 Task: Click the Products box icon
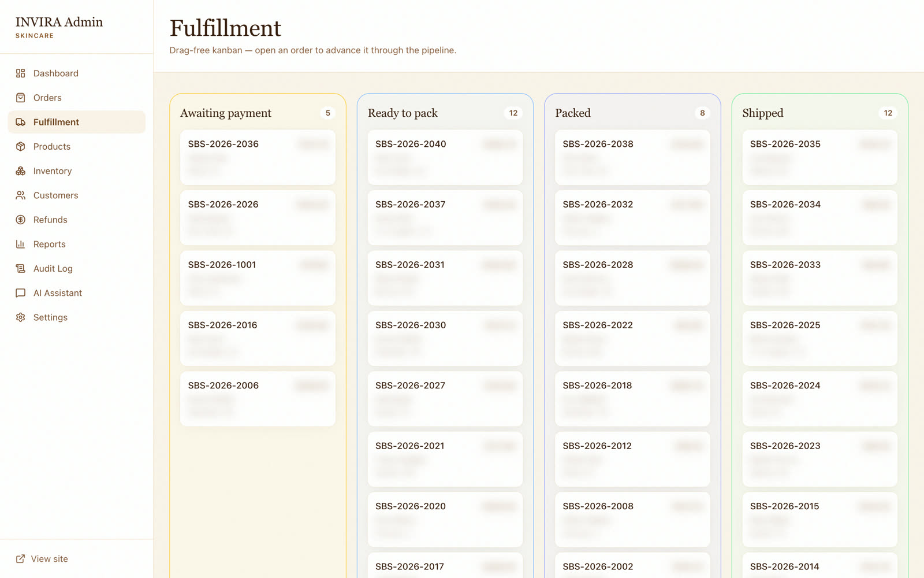coord(21,146)
